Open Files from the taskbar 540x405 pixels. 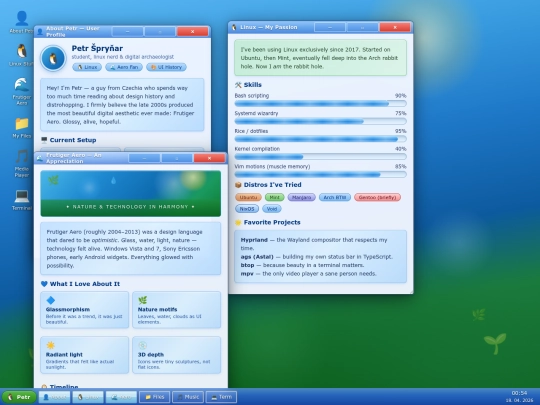[x=154, y=397]
